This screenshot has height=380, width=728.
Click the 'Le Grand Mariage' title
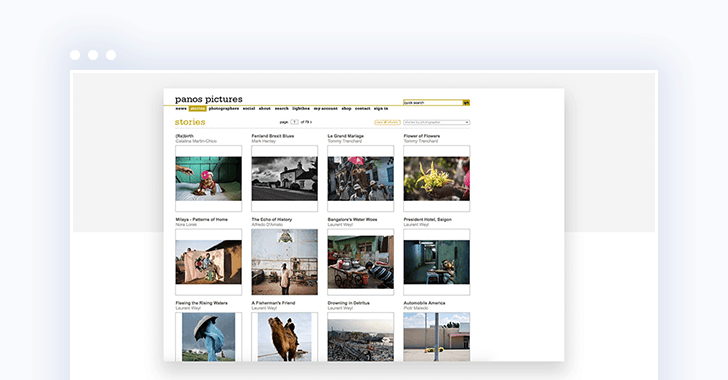345,136
